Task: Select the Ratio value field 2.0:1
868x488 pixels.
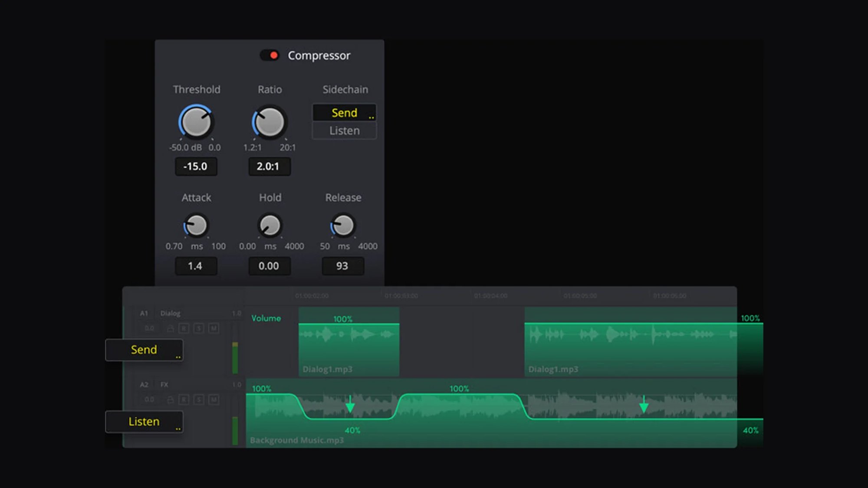Action: [269, 167]
